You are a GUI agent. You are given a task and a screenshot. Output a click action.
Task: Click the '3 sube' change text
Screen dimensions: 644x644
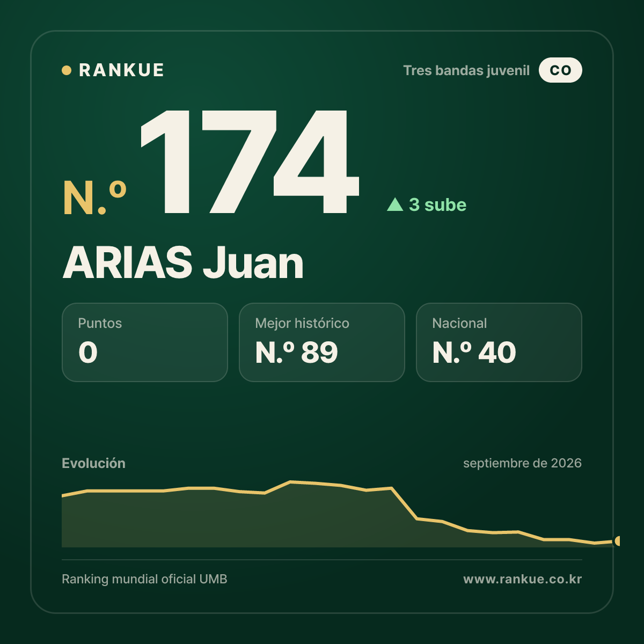point(437,204)
